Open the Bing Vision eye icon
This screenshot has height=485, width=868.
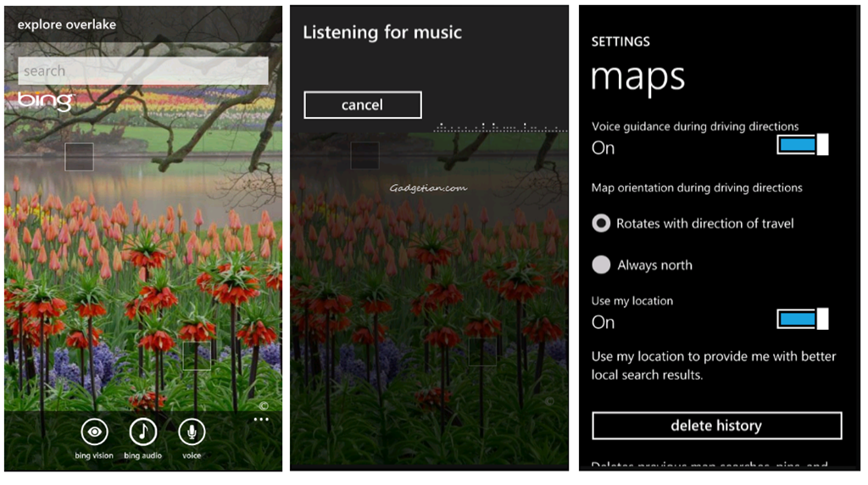click(95, 432)
